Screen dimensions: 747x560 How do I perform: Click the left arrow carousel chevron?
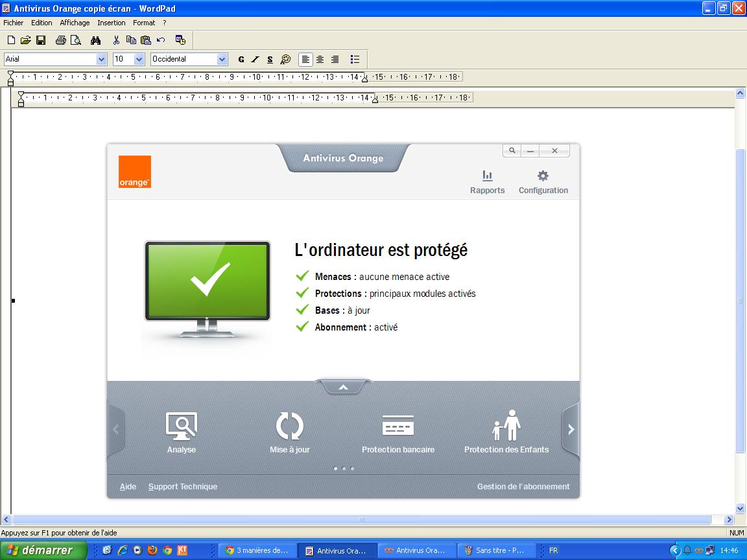click(116, 430)
